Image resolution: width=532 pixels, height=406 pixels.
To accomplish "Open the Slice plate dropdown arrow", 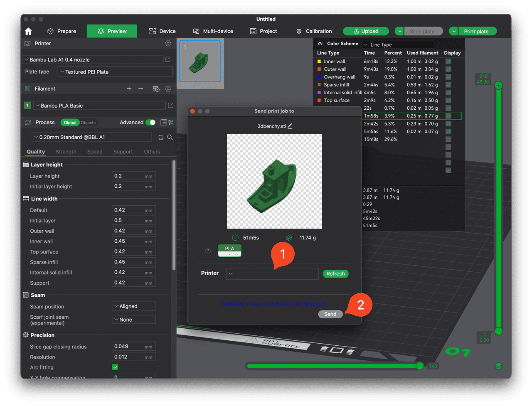I will (x=399, y=31).
